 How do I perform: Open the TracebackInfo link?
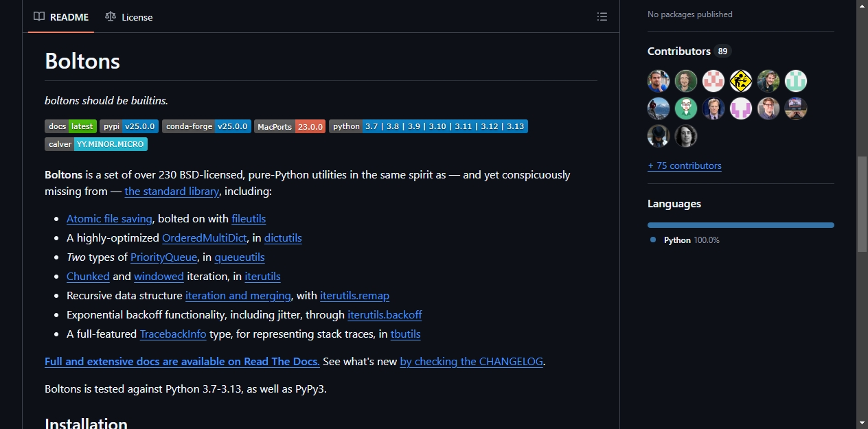coord(173,334)
